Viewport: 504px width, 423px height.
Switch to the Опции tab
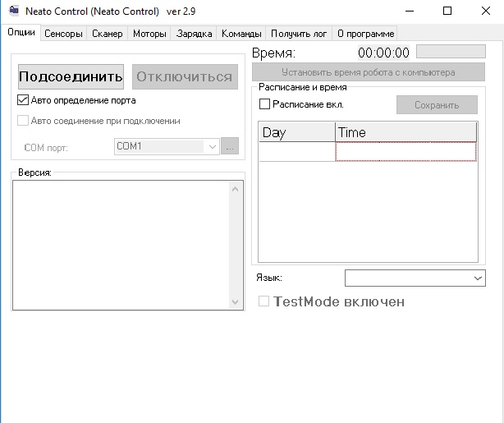21,32
